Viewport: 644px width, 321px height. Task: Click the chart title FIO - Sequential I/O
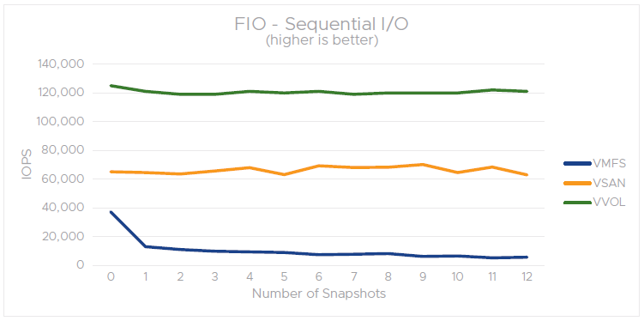coord(322,24)
